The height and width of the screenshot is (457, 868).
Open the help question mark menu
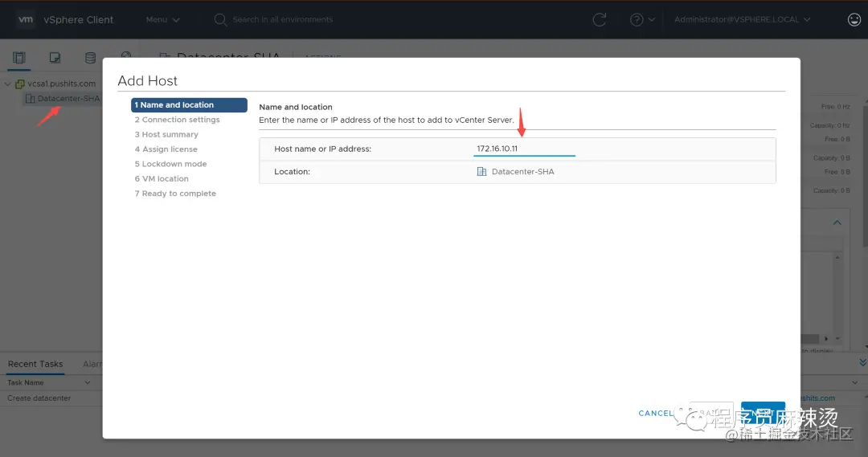[x=642, y=20]
